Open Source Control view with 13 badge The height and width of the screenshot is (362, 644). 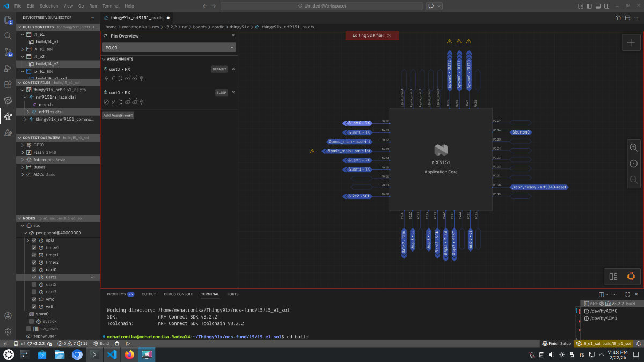(x=8, y=52)
